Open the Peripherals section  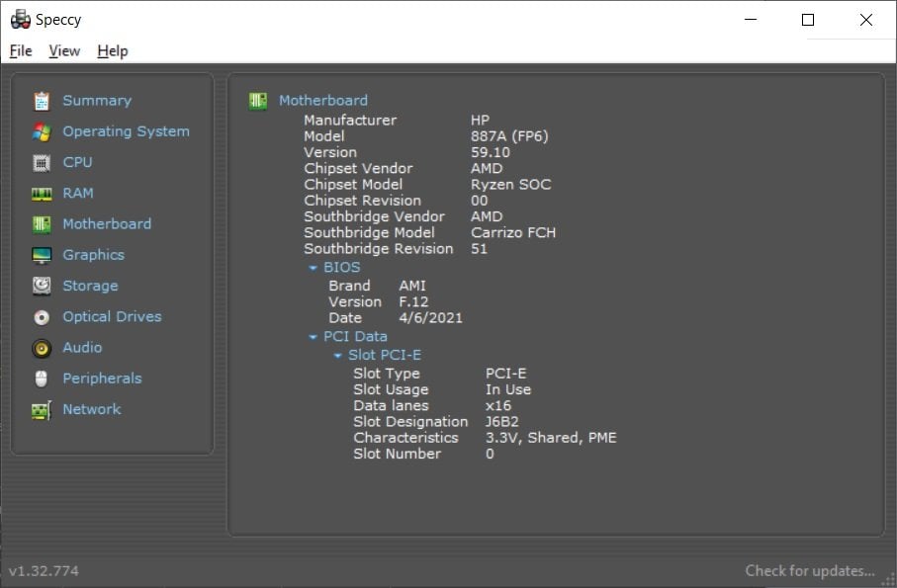(102, 378)
